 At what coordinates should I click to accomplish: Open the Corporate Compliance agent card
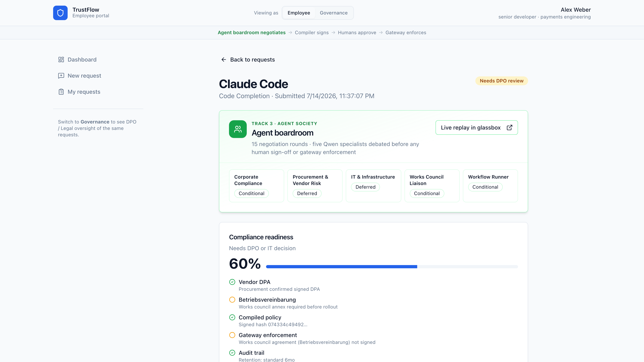click(x=257, y=186)
